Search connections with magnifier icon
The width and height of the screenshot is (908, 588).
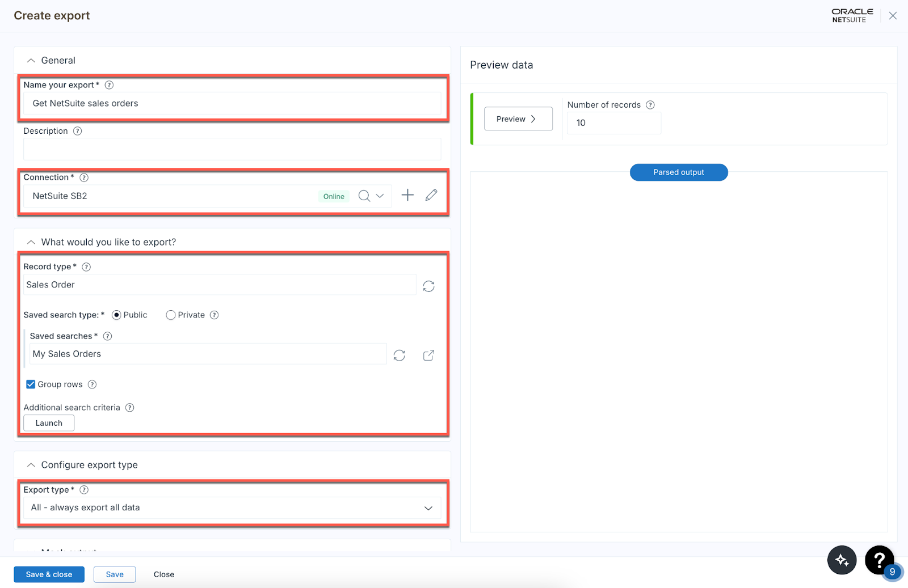[x=364, y=196]
